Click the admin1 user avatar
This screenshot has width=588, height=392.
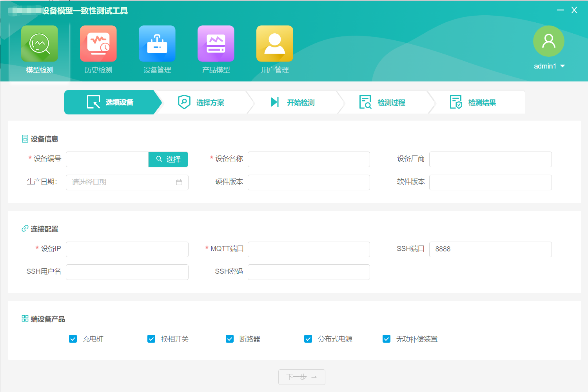pos(549,41)
